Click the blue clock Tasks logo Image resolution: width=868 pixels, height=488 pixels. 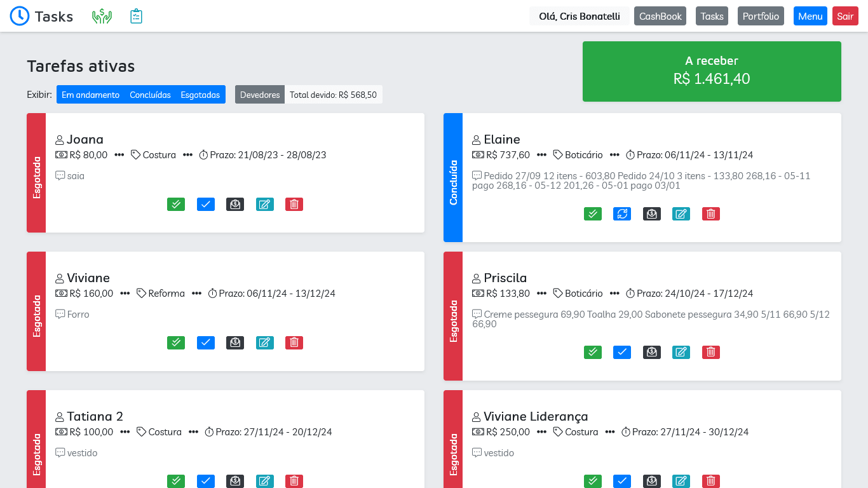pyautogui.click(x=20, y=17)
